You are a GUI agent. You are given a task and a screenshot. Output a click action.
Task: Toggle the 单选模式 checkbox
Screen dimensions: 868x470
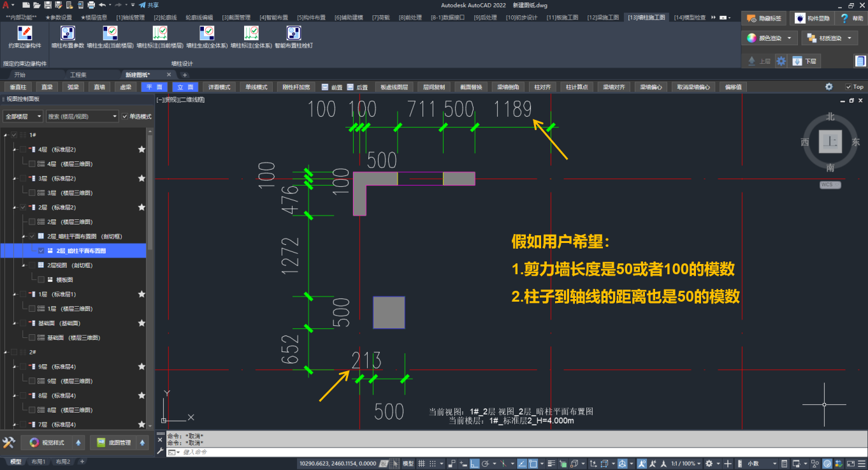coord(125,117)
